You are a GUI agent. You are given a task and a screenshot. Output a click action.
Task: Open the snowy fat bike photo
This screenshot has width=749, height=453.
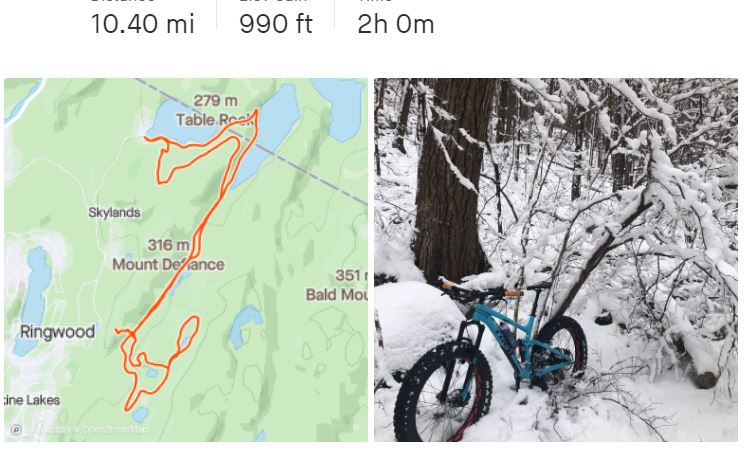tap(556, 259)
